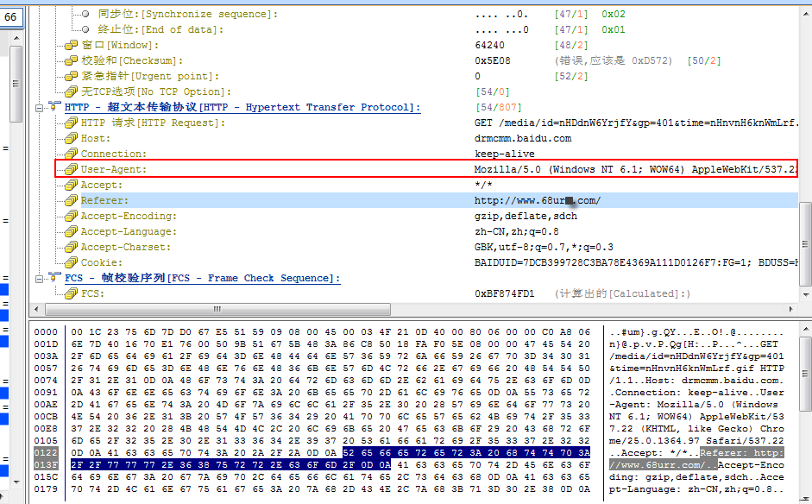Click the User-Agent field icon
This screenshot has height=504, width=812.
click(72, 169)
